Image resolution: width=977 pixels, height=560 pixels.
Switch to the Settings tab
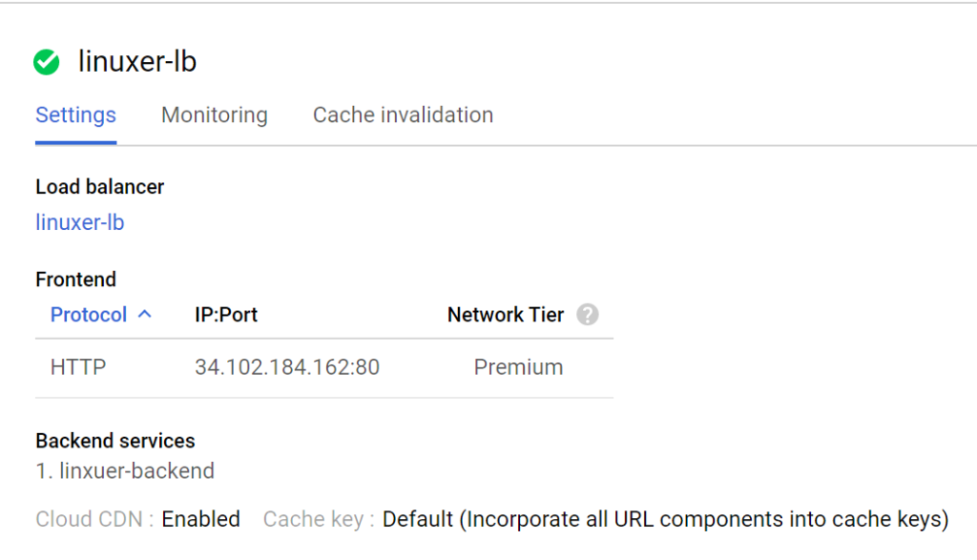[75, 115]
